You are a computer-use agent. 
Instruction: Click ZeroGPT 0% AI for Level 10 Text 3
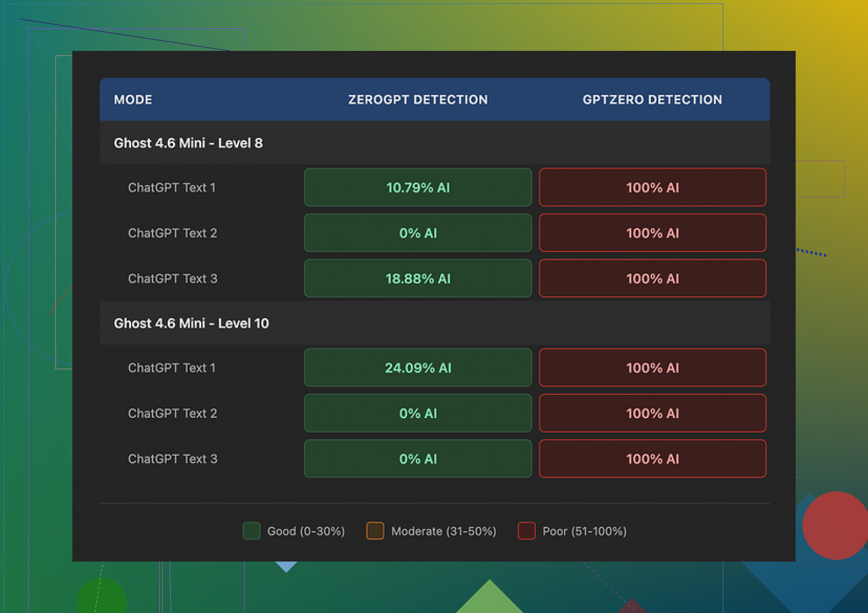coord(418,459)
